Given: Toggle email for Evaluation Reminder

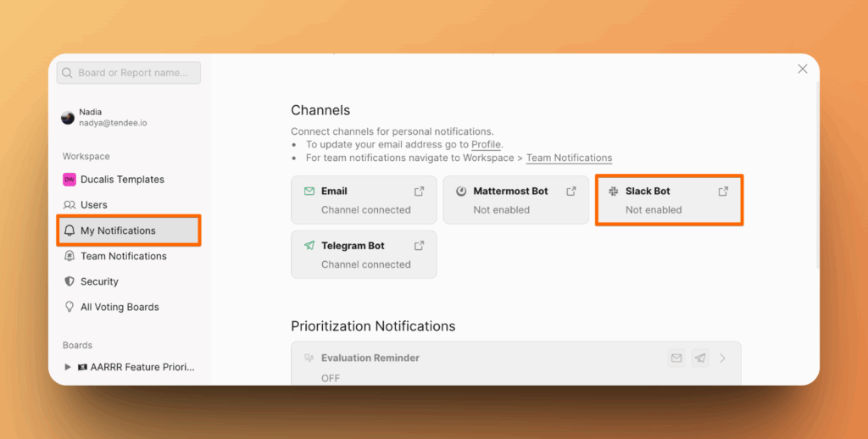Looking at the screenshot, I should (676, 358).
